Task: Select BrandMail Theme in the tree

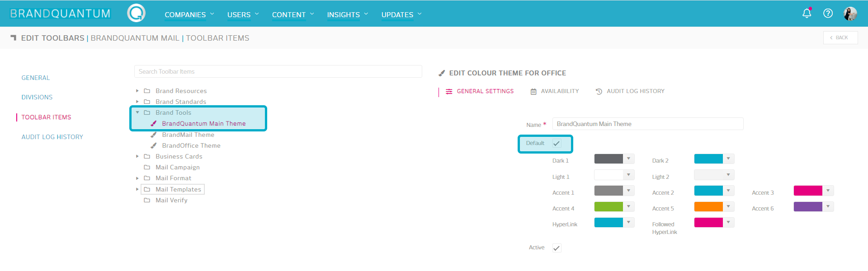Action: coord(188,135)
